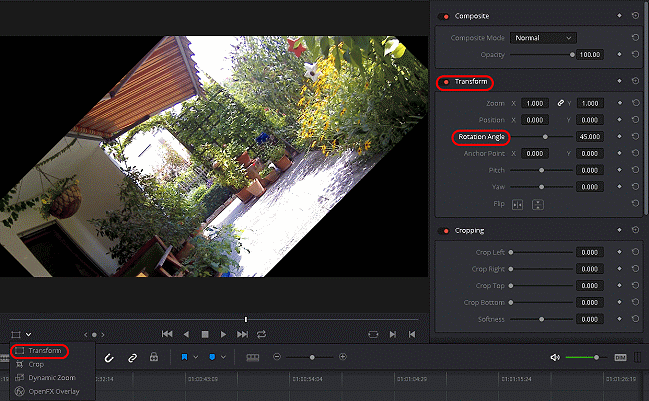Open the marker color dropdown arrow
This screenshot has width=649, height=401.
click(223, 357)
